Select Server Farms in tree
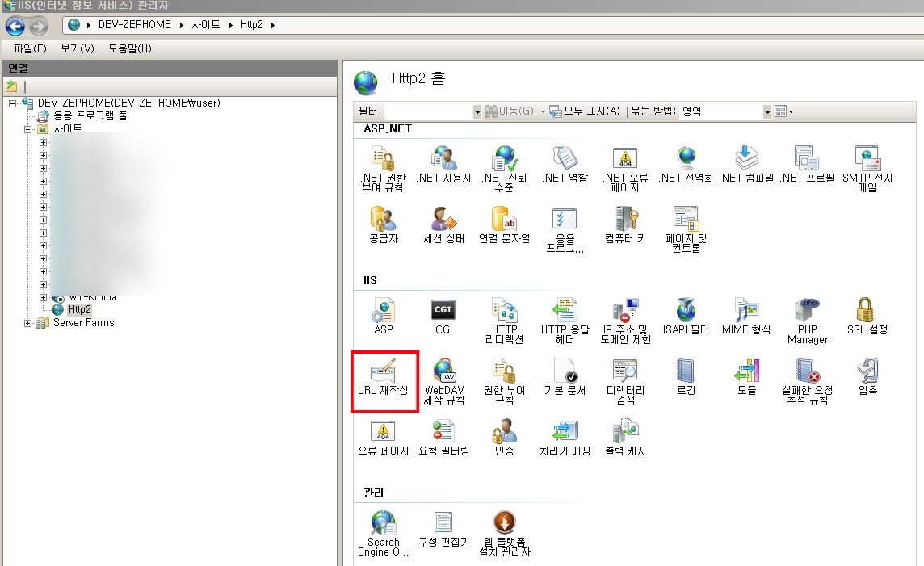The height and width of the screenshot is (566, 924). pos(84,323)
